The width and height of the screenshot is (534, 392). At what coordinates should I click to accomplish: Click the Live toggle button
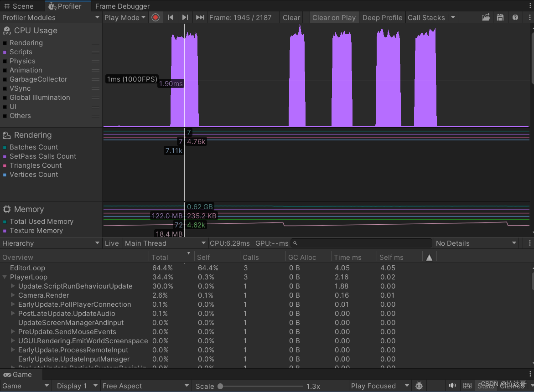click(x=112, y=243)
